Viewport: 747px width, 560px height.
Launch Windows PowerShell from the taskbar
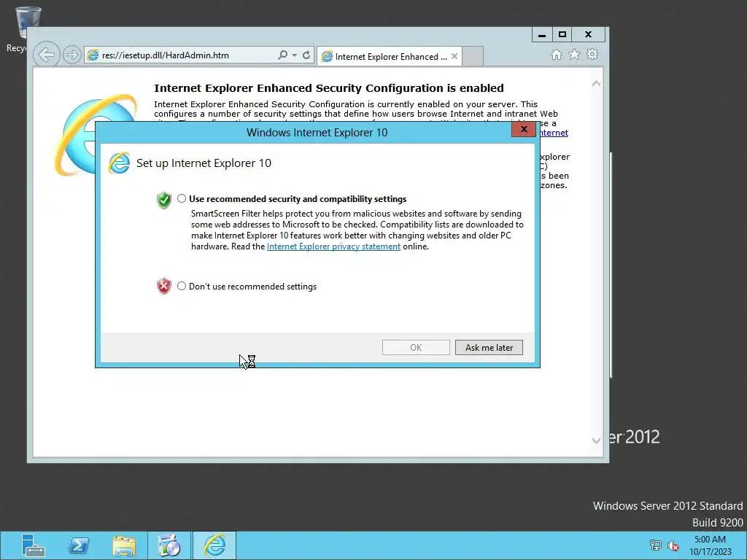point(79,545)
